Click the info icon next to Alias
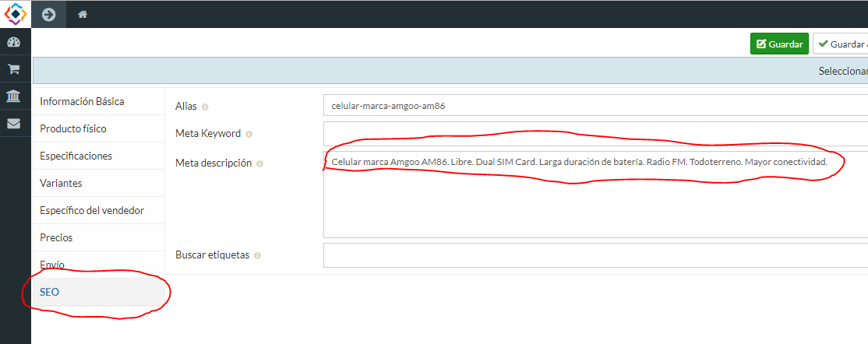The height and width of the screenshot is (344, 868). point(205,107)
